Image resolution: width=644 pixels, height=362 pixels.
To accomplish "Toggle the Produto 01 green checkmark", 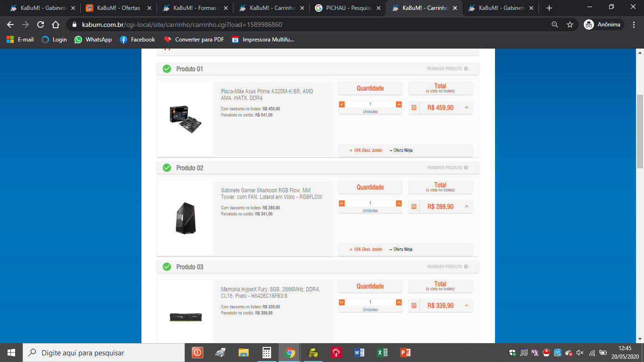I will [x=167, y=69].
